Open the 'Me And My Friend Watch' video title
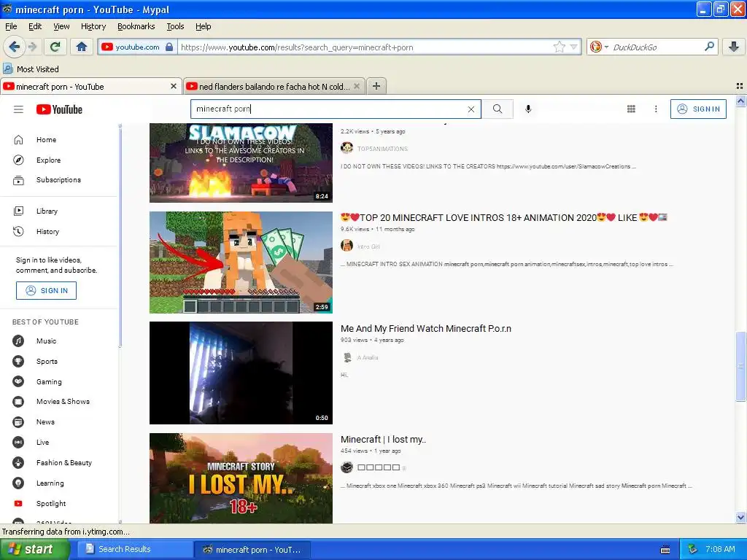747x560 pixels. pyautogui.click(x=426, y=329)
